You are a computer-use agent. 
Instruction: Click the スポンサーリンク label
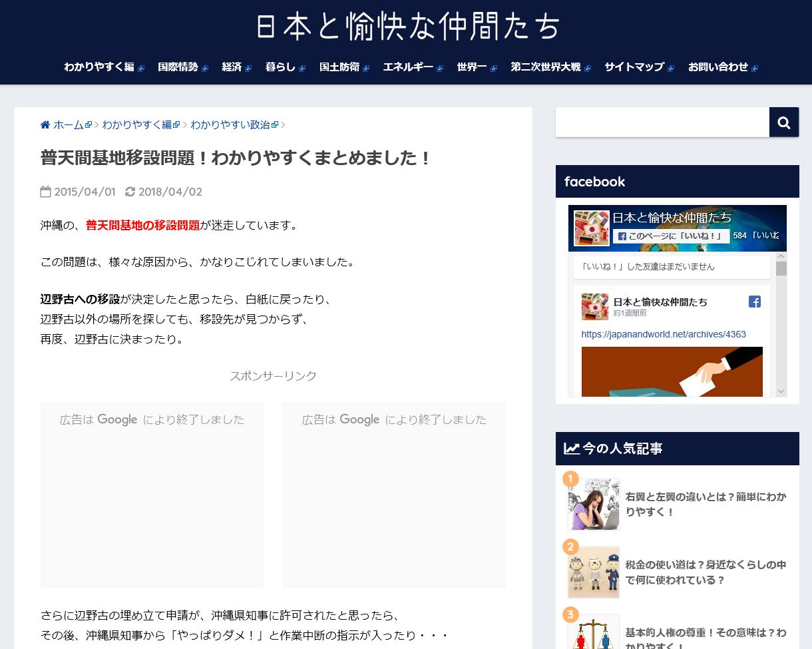click(273, 376)
